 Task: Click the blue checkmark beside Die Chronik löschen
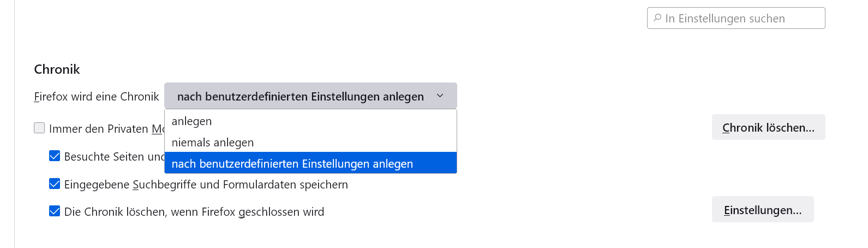(x=55, y=211)
